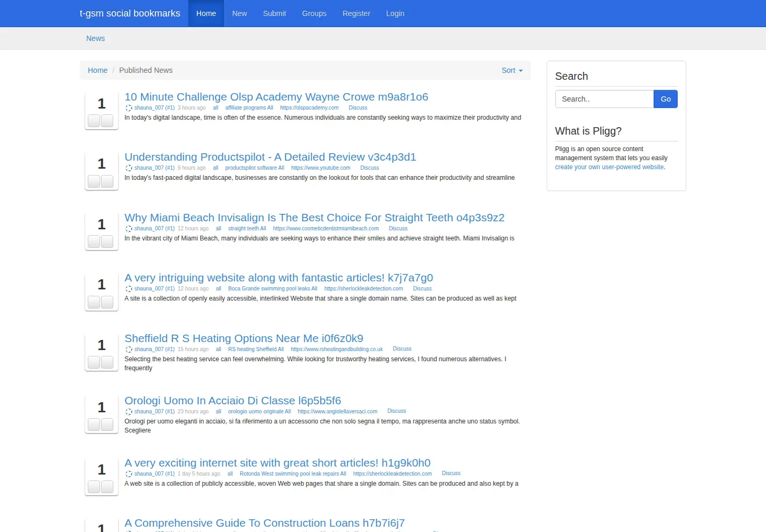Downvote the Understanding Productspilot story
The height and width of the screenshot is (532, 766).
pyautogui.click(x=107, y=181)
